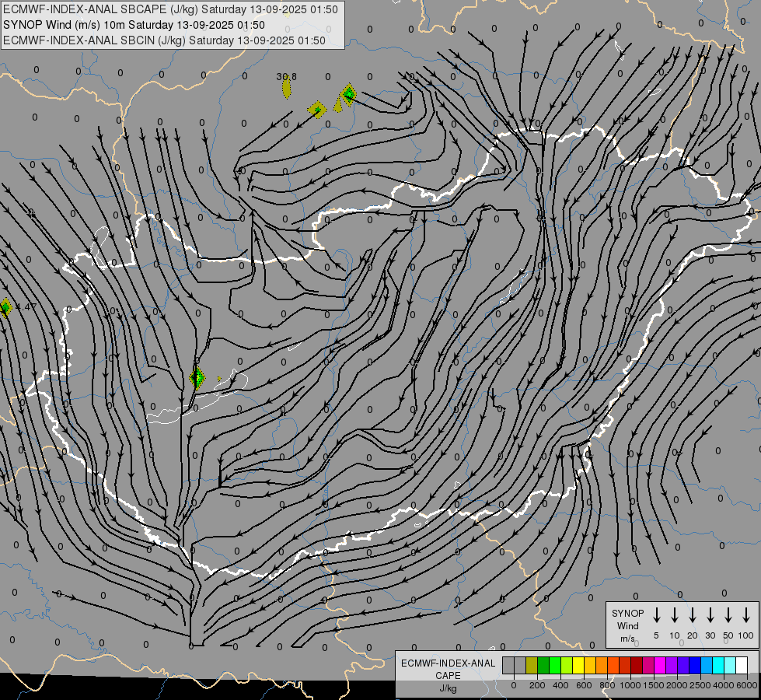Click the 400 tick label on colorbar
The height and width of the screenshot is (700, 761).
[x=560, y=685]
